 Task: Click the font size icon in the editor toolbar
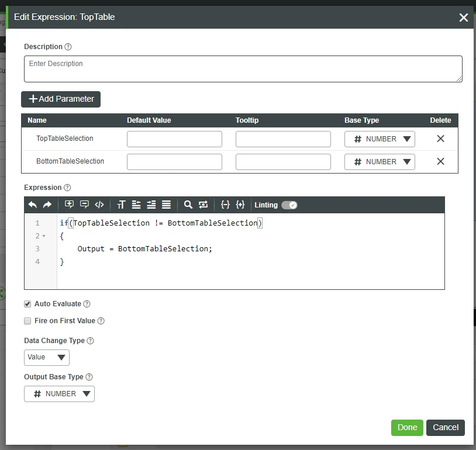click(121, 205)
